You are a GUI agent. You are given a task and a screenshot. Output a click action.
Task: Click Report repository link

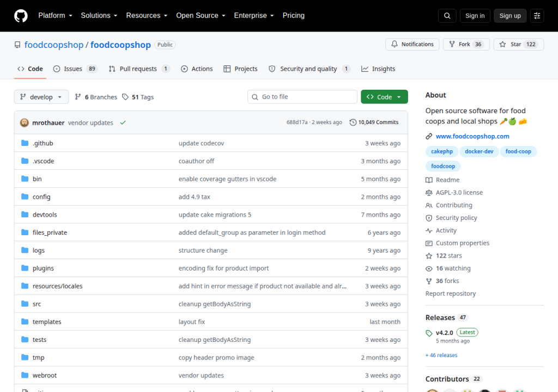[451, 293]
